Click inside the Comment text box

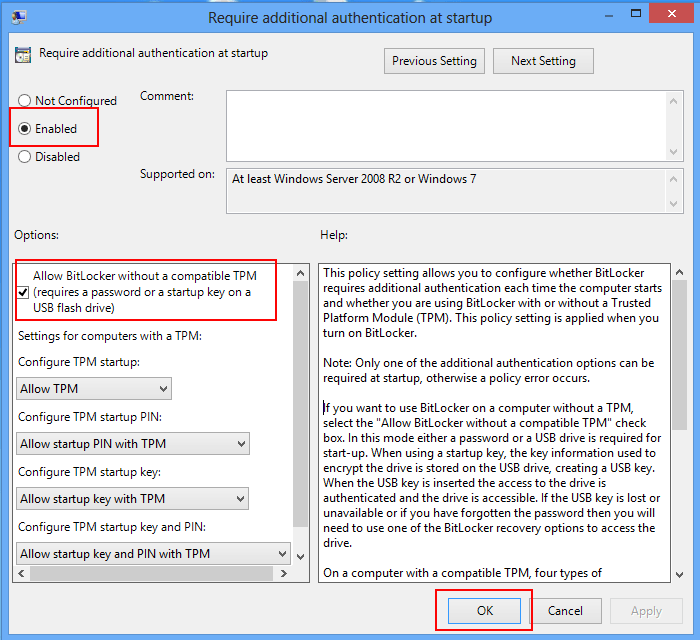click(446, 126)
